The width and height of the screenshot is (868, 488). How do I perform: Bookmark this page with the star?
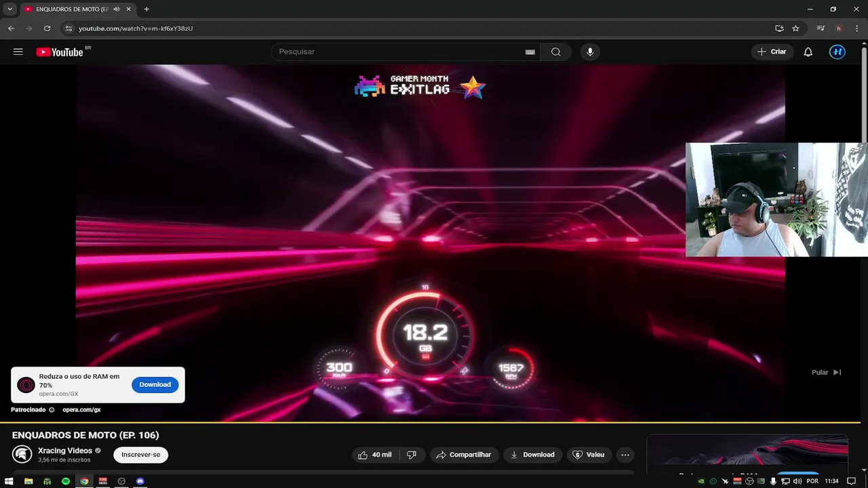click(x=795, y=28)
